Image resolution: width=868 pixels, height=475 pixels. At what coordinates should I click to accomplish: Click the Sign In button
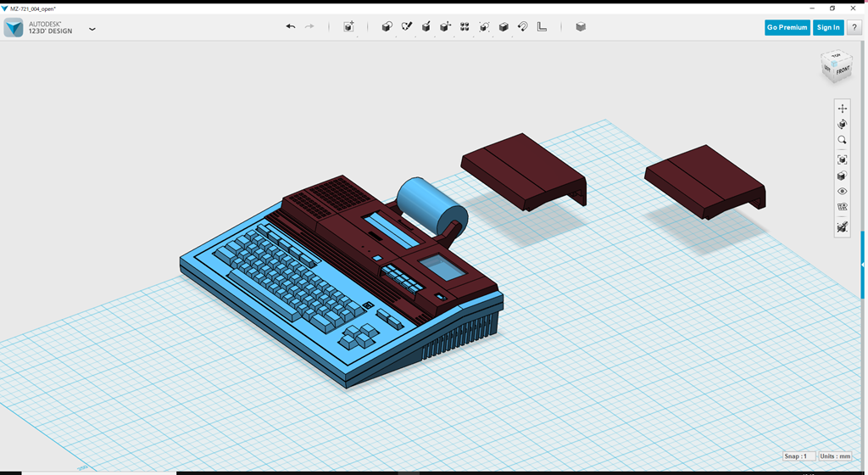827,27
